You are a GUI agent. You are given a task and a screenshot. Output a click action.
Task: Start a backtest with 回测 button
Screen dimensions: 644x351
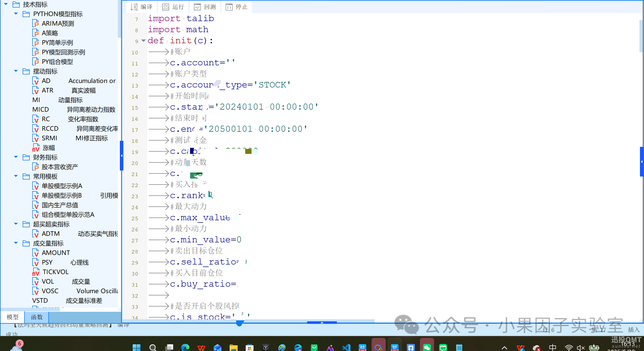click(205, 7)
